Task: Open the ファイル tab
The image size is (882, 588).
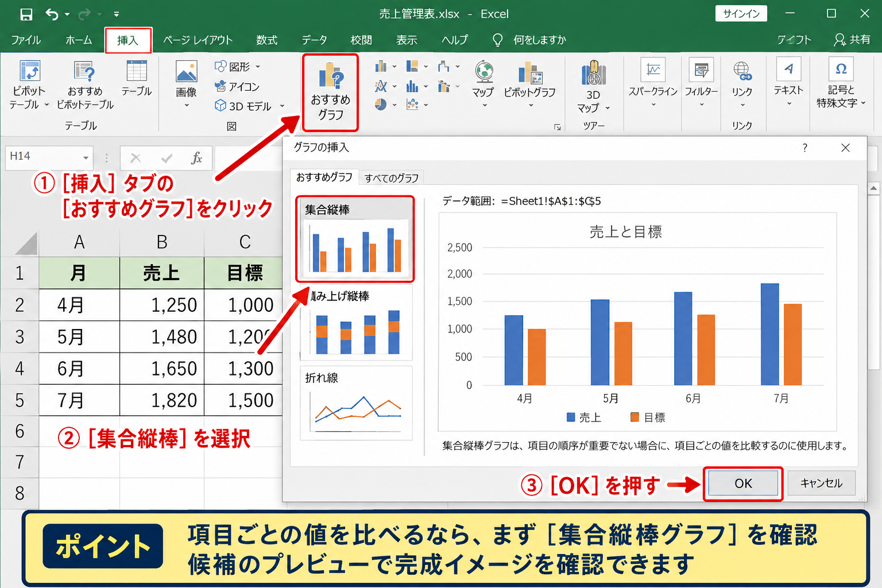Action: click(26, 40)
